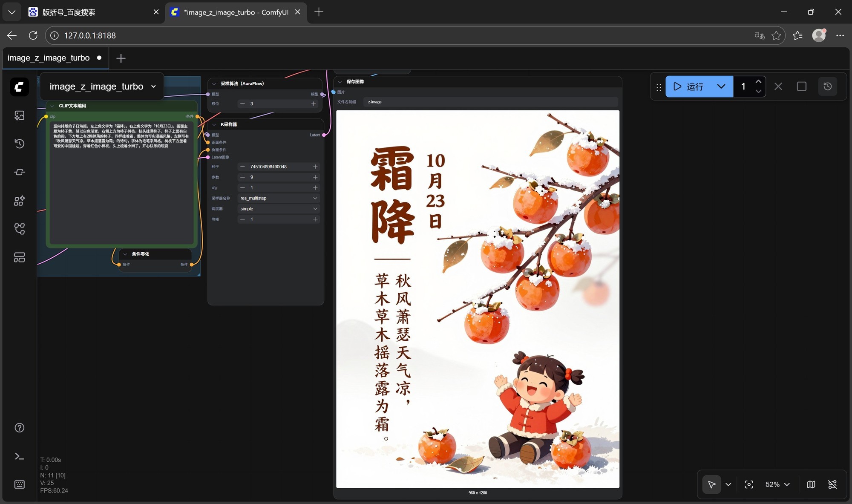Viewport: 852px width, 504px height.
Task: Open the 调度器 simple scheduler dropdown
Action: click(278, 209)
